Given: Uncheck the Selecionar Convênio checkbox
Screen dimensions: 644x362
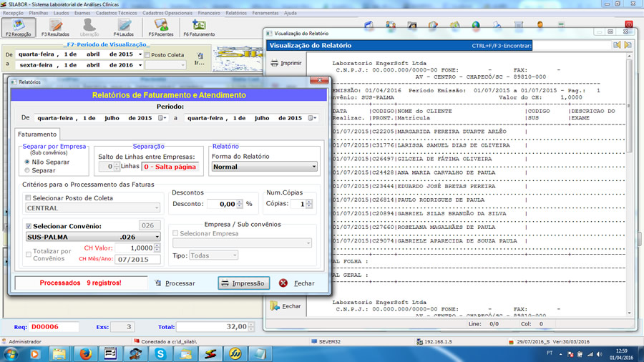Looking at the screenshot, I should [29, 226].
